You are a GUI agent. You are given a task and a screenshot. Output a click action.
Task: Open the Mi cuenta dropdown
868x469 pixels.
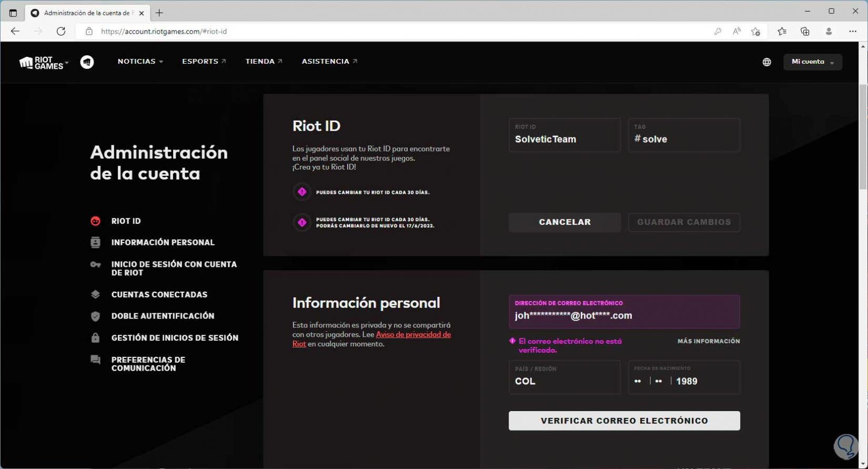[813, 62]
